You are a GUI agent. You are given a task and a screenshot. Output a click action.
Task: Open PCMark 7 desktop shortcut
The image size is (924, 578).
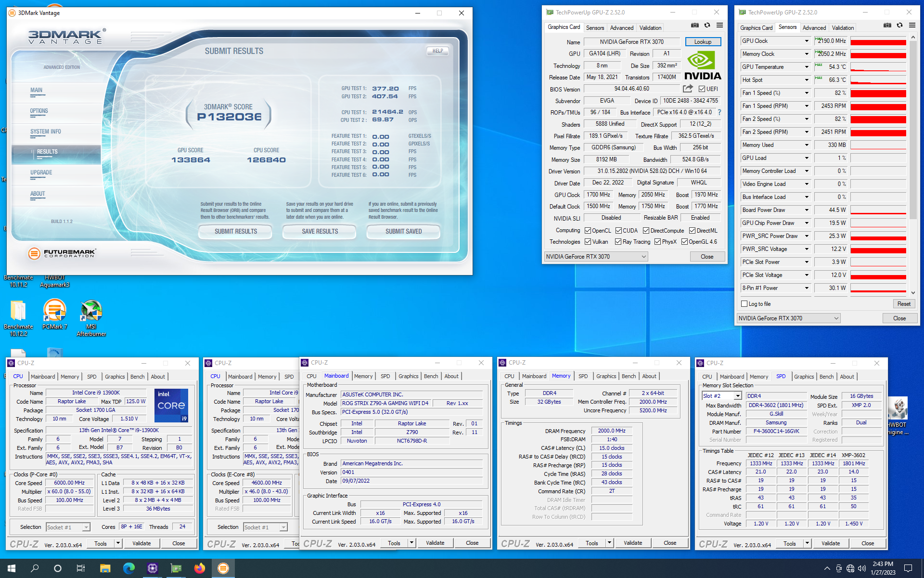click(x=54, y=314)
